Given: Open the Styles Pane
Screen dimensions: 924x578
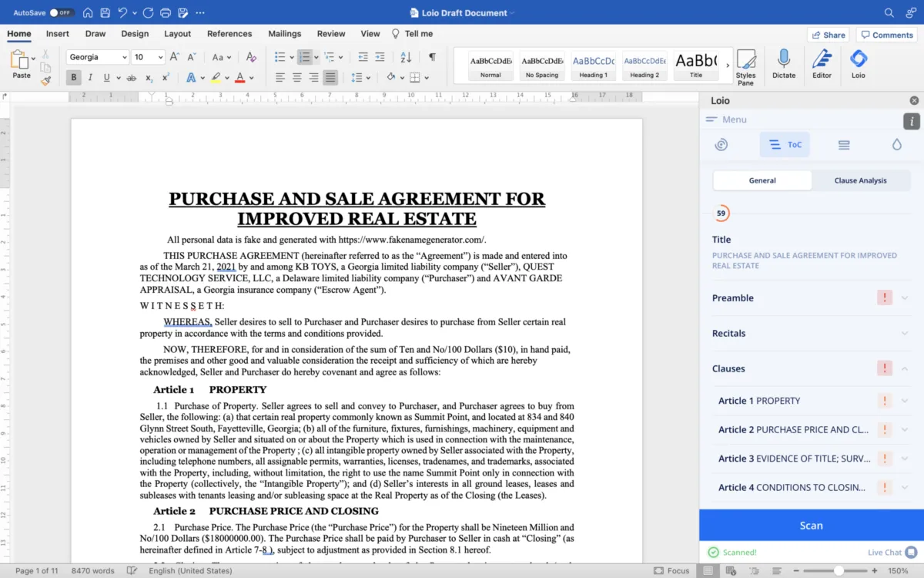Looking at the screenshot, I should (745, 66).
